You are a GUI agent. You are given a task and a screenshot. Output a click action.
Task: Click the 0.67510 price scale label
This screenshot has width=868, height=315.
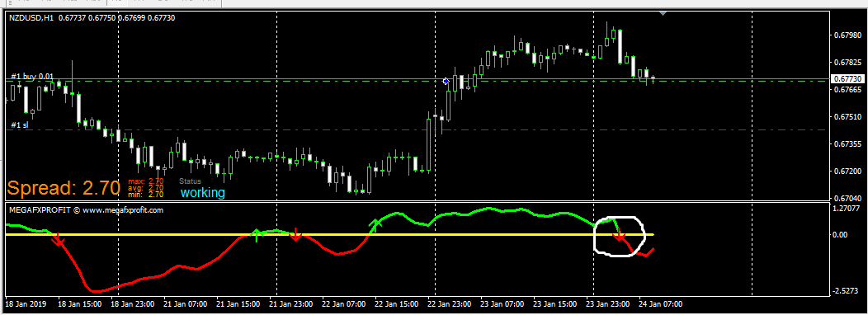[x=847, y=117]
